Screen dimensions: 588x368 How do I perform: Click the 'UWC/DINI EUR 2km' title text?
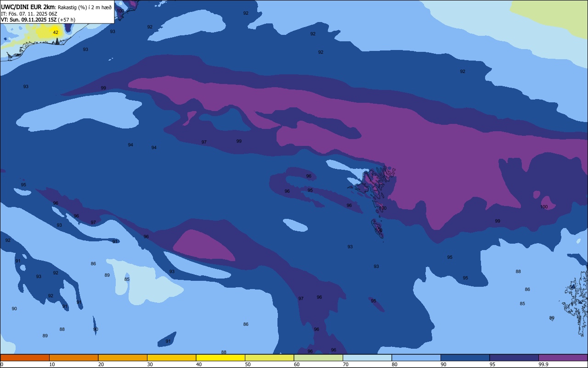click(x=28, y=7)
